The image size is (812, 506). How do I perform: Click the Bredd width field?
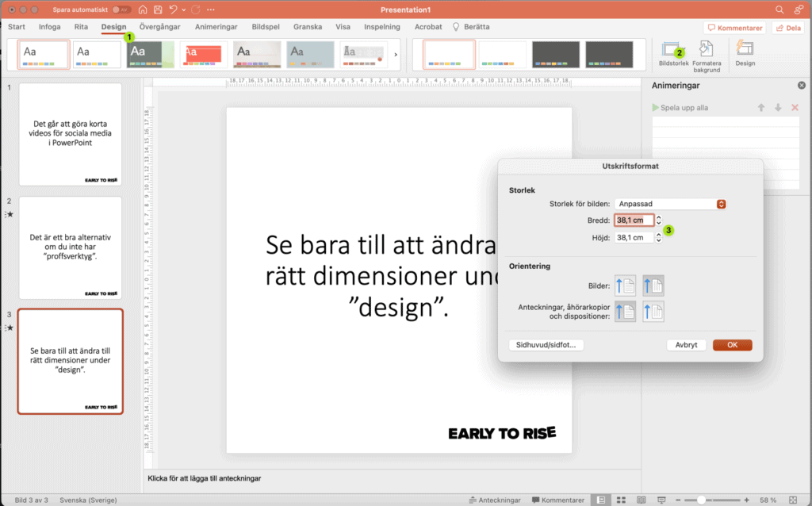pyautogui.click(x=634, y=220)
